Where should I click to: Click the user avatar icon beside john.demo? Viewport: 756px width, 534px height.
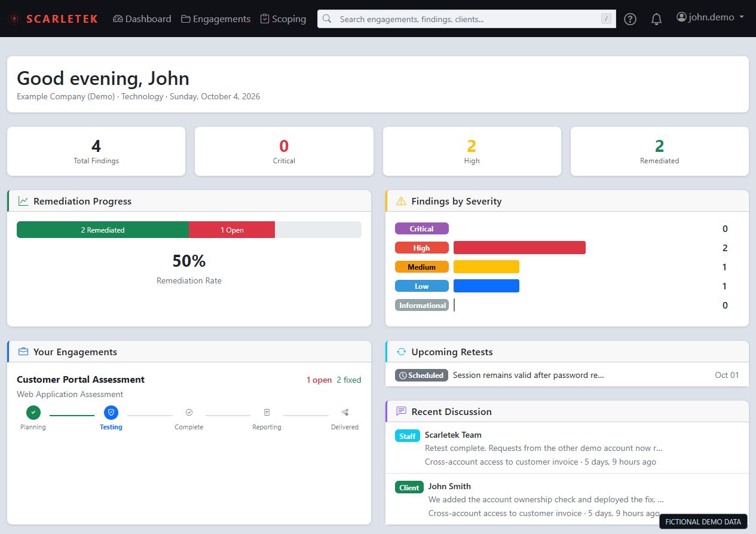click(x=681, y=17)
